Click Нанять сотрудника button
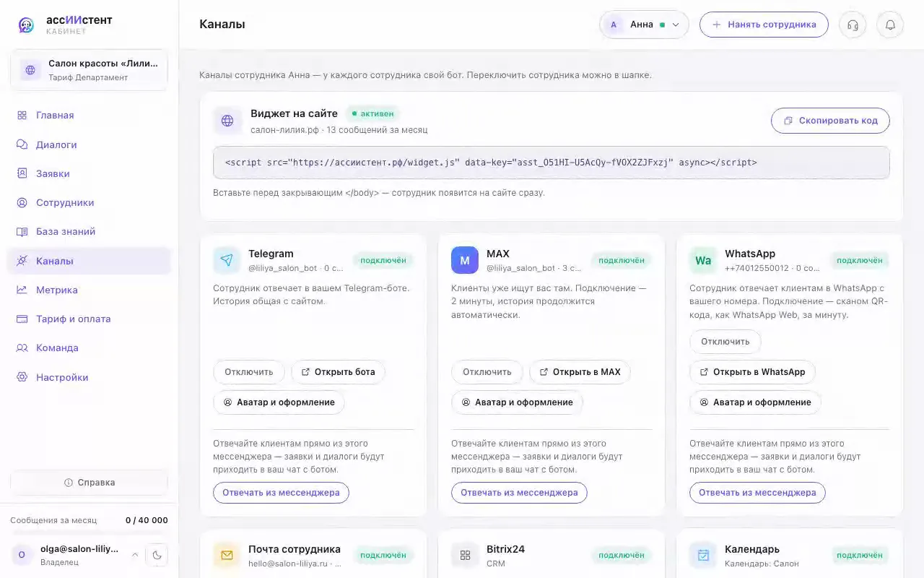924x578 pixels. (764, 25)
